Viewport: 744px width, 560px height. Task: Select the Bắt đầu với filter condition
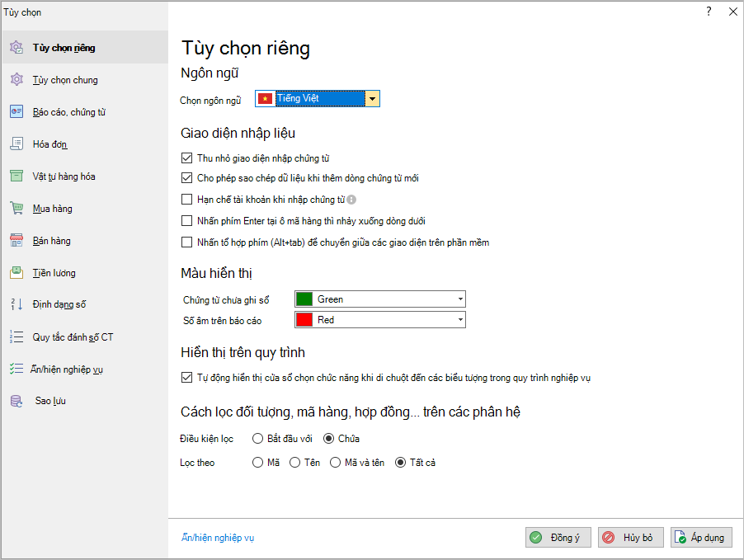[x=258, y=439]
